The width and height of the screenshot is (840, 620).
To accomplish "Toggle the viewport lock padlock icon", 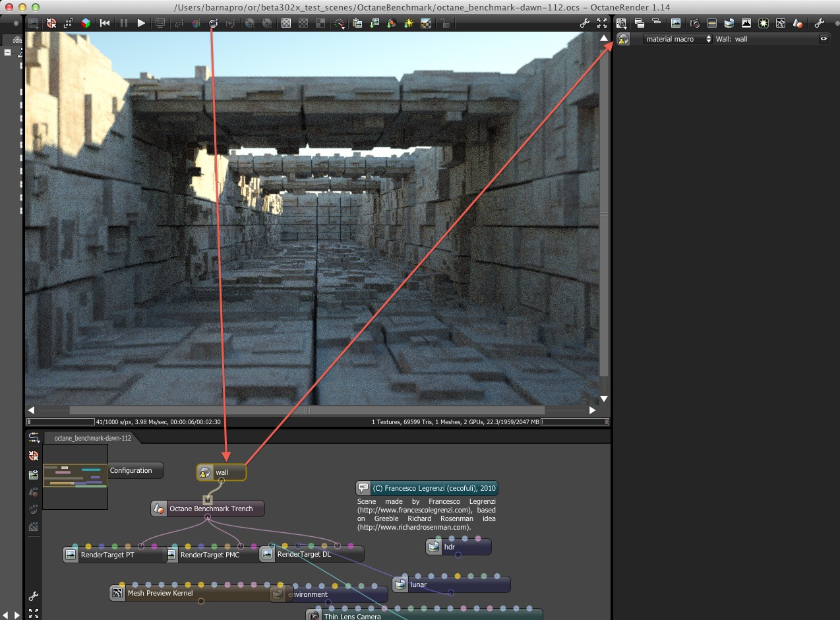I will 445,23.
